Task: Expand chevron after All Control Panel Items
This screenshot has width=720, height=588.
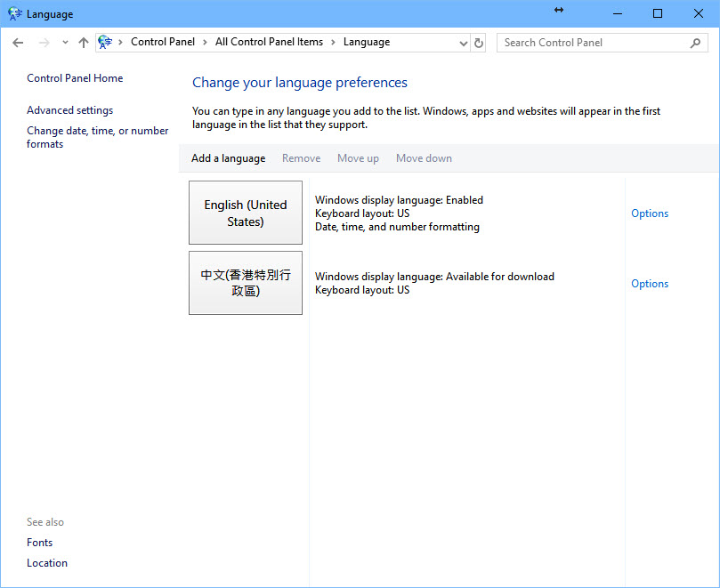Action: (x=333, y=42)
